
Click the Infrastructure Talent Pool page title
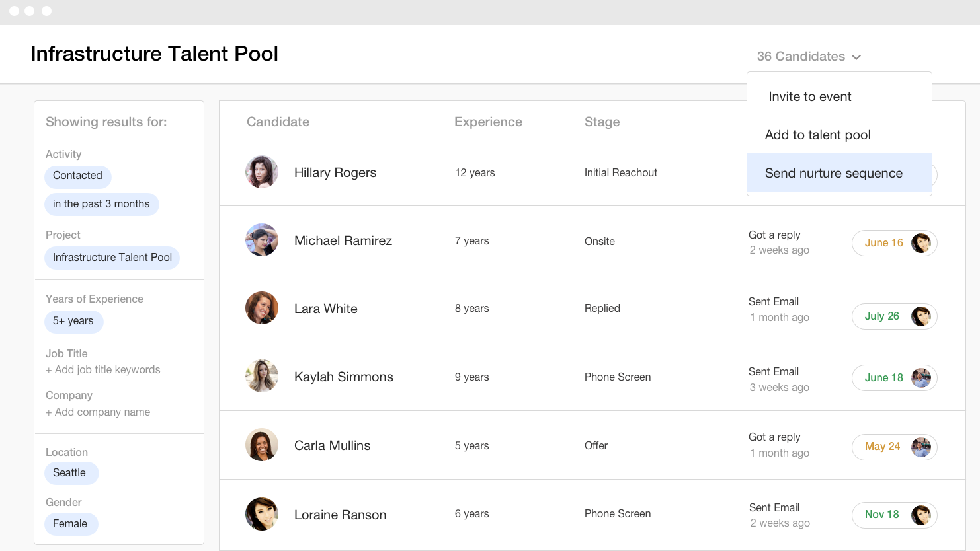(x=155, y=54)
